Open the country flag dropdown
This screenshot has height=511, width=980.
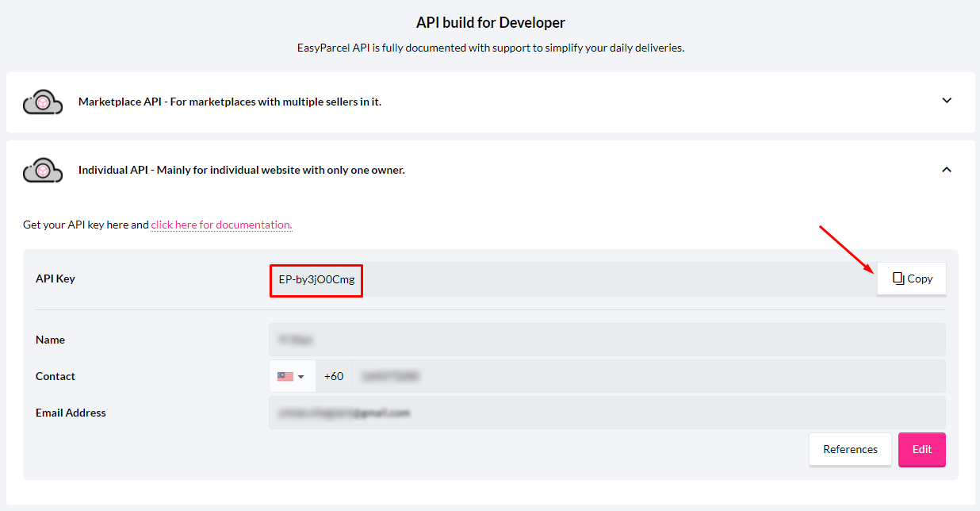click(292, 376)
